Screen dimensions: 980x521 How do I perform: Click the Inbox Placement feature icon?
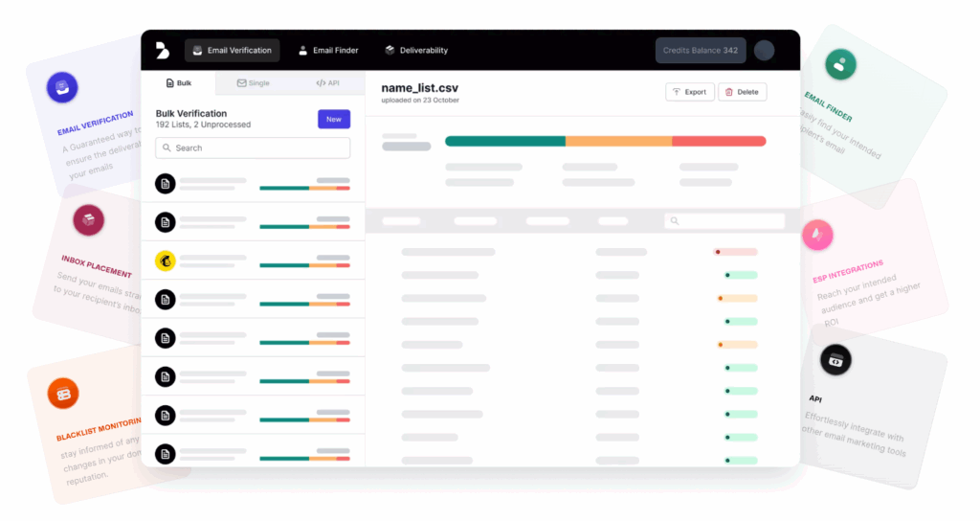coord(88,221)
